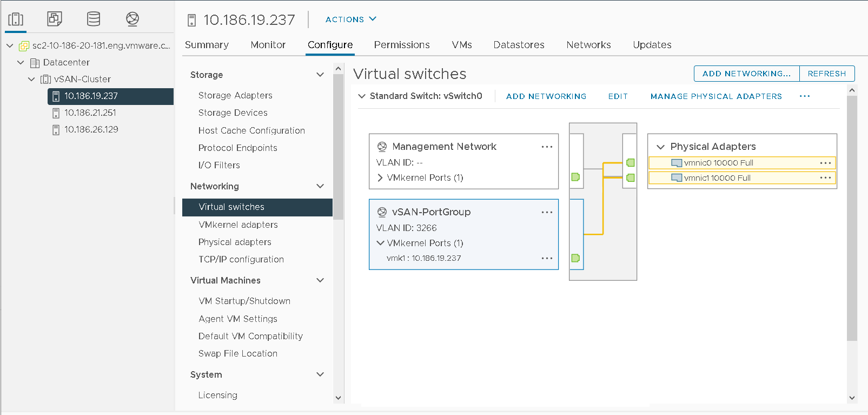Click the EDIT link for vSwitch0

pyautogui.click(x=618, y=96)
